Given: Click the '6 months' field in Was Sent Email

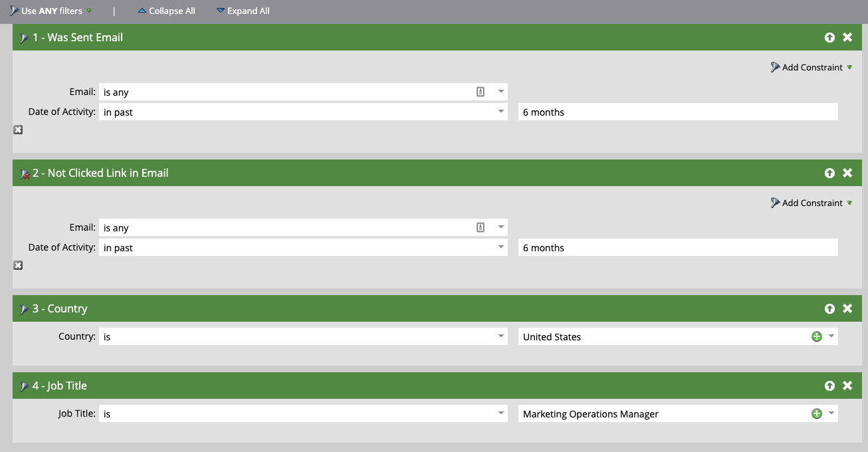Looking at the screenshot, I should pos(677,112).
